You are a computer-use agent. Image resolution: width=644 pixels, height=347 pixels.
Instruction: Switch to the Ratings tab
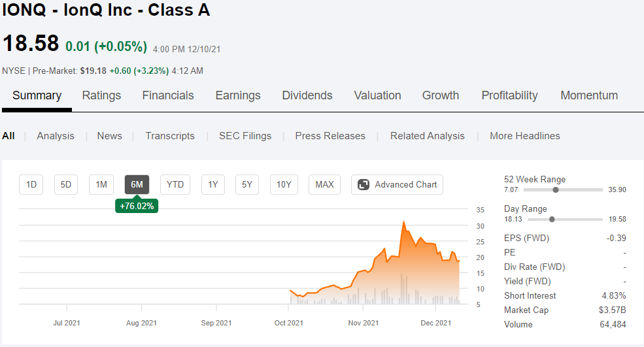click(101, 95)
